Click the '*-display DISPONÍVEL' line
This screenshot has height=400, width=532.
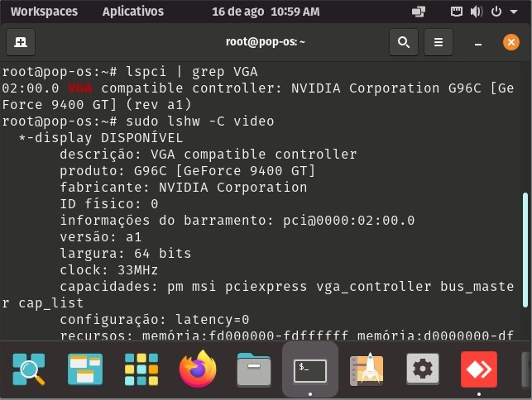(101, 138)
